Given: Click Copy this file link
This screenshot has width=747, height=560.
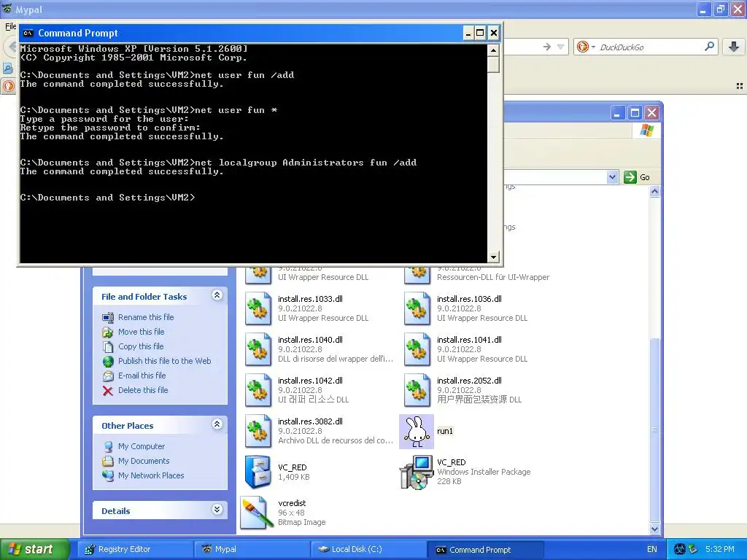Looking at the screenshot, I should pyautogui.click(x=141, y=346).
